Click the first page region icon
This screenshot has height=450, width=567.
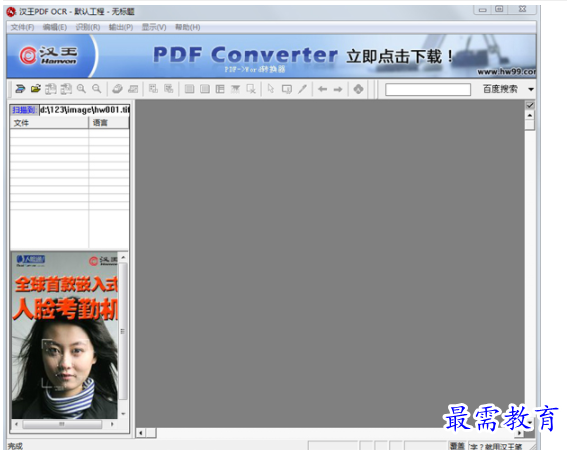[x=189, y=89]
